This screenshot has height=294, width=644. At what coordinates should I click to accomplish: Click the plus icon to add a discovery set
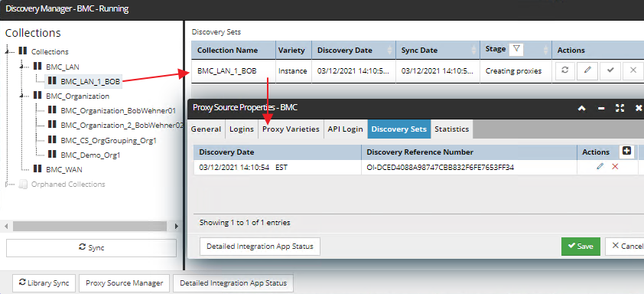(626, 152)
